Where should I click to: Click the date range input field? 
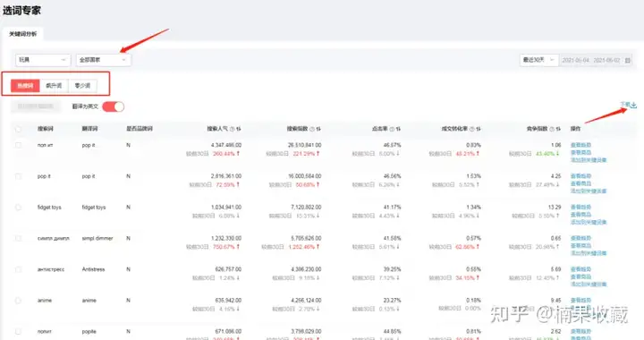(x=590, y=60)
